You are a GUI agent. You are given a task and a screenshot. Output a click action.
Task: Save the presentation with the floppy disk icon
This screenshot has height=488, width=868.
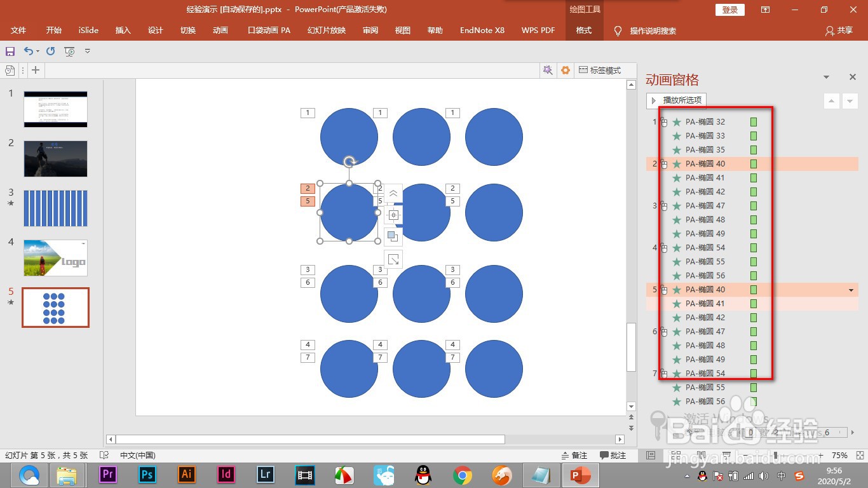(10, 51)
